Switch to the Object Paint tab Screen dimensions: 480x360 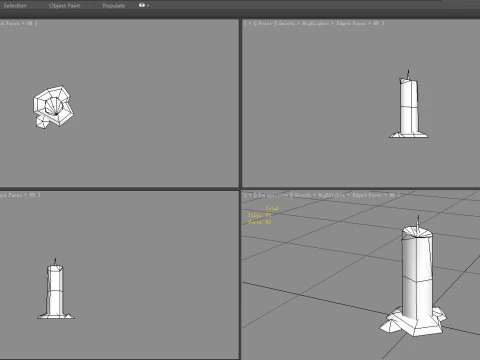(64, 5)
